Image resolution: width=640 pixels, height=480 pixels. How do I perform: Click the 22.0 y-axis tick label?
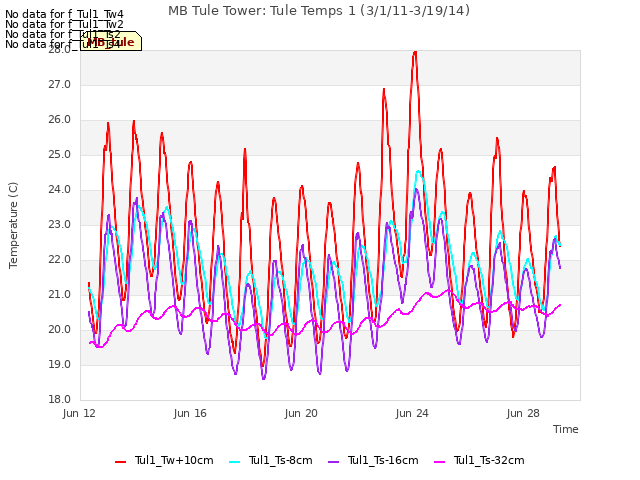click(x=60, y=260)
